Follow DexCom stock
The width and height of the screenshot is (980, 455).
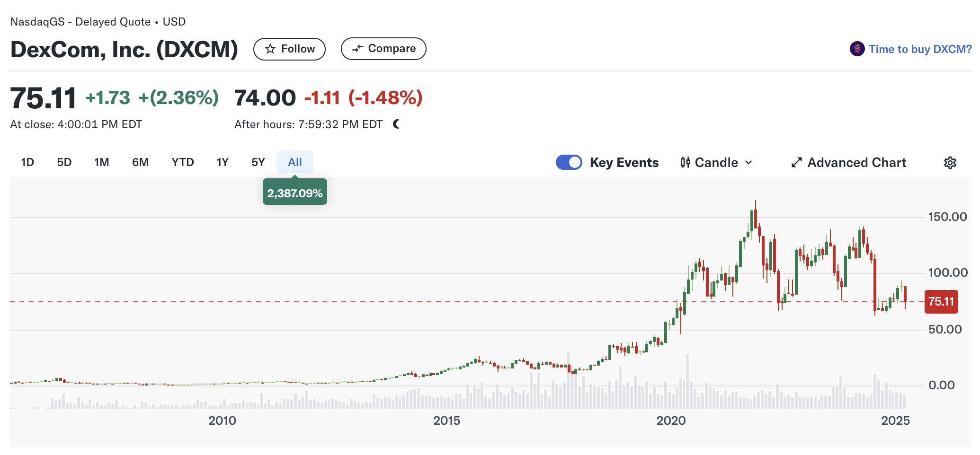point(289,49)
